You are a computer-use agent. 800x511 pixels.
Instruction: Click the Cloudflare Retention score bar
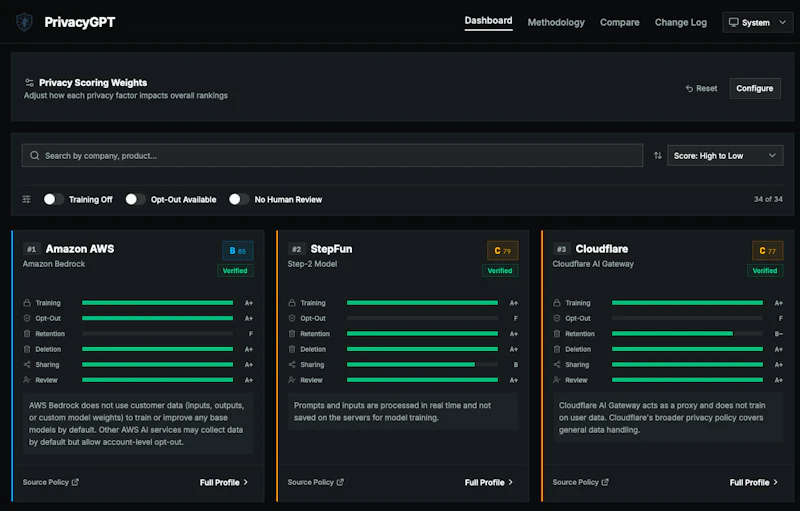coord(687,334)
